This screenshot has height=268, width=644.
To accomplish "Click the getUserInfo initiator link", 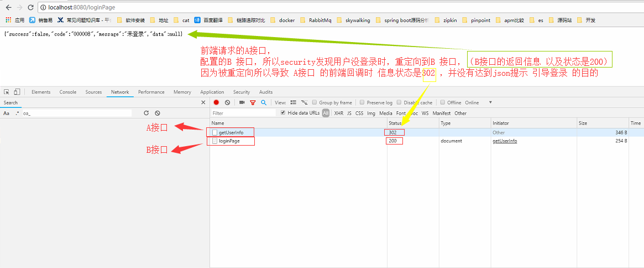I will [x=505, y=141].
